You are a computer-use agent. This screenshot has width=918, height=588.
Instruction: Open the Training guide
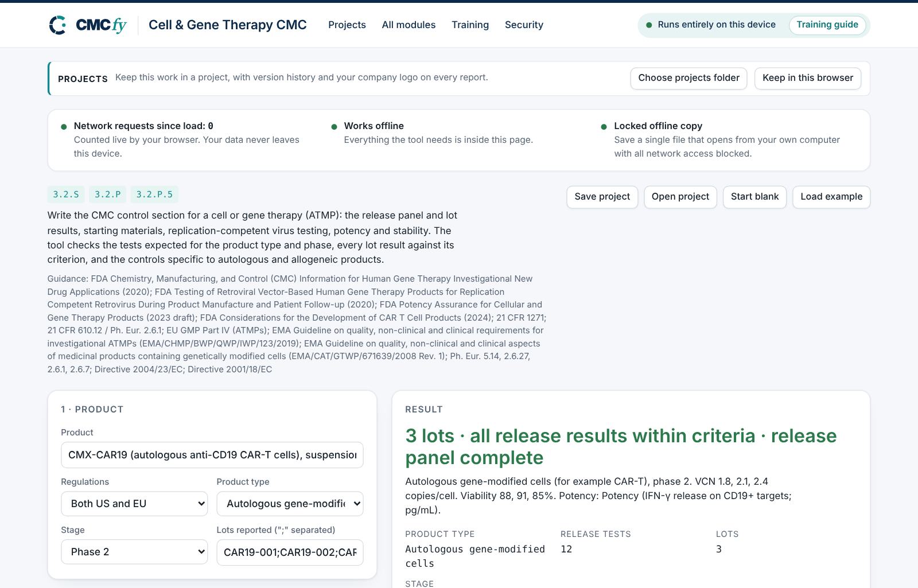827,25
